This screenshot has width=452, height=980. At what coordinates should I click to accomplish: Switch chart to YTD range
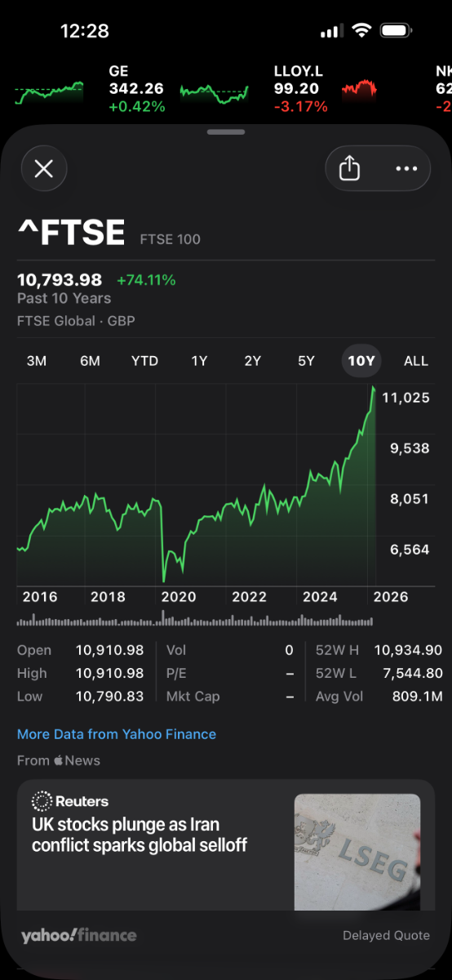click(144, 361)
